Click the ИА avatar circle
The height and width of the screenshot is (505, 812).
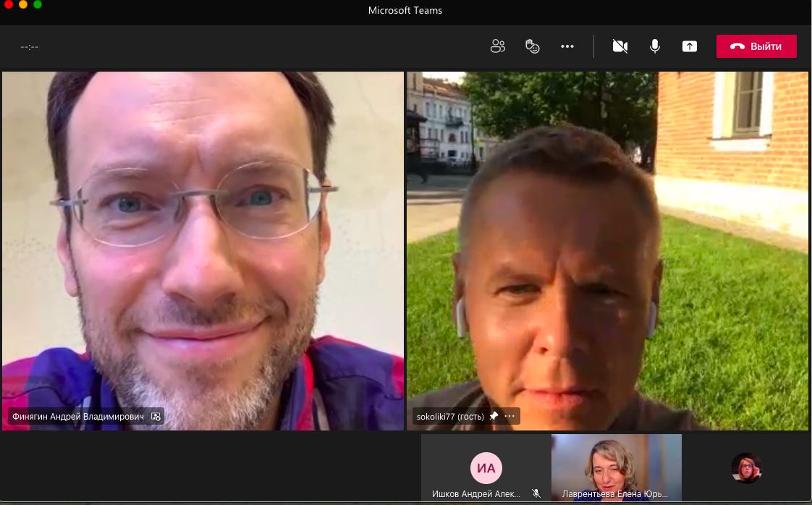(486, 468)
